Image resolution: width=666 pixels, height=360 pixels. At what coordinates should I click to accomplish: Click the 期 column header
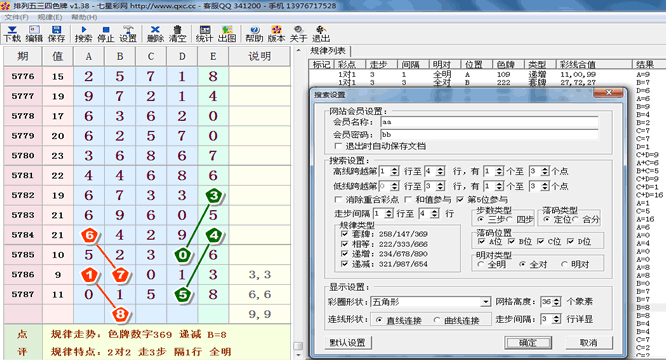point(23,56)
